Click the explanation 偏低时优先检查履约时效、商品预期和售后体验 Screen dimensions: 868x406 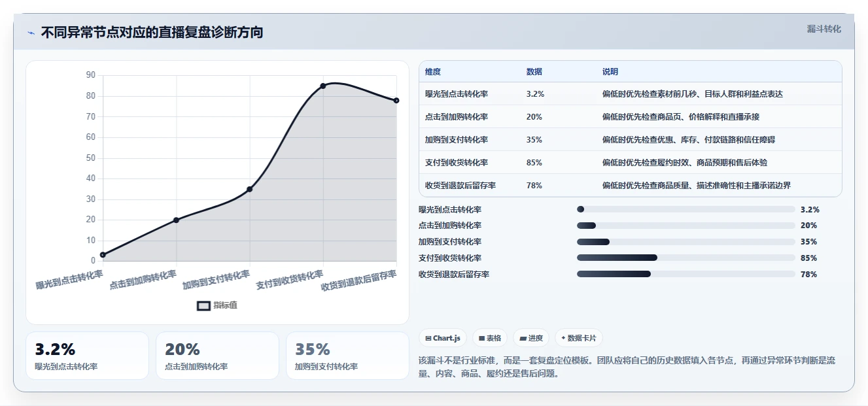685,163
